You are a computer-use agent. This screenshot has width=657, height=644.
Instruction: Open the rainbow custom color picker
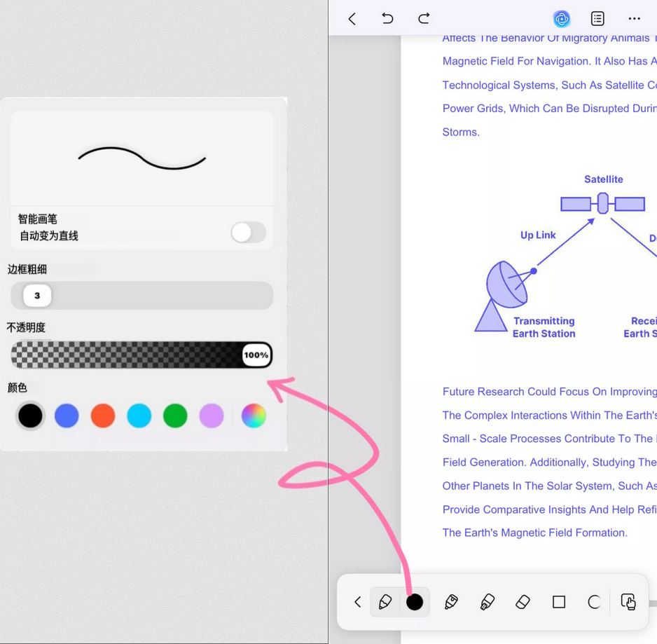click(254, 416)
